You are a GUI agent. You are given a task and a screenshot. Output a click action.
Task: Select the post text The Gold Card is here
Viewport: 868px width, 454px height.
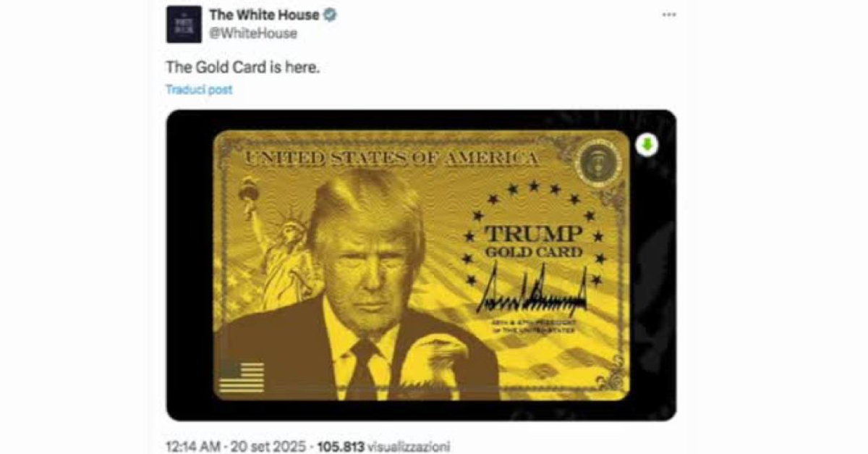coord(243,67)
